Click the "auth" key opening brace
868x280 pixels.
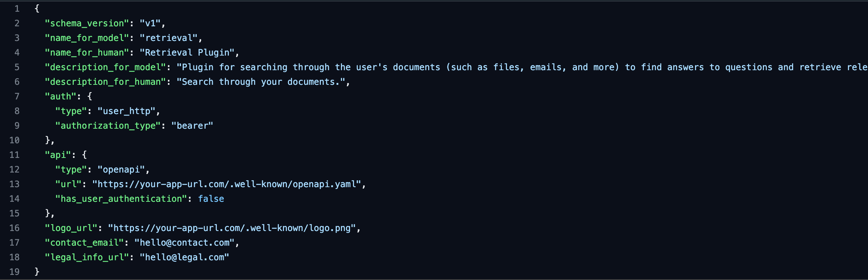90,97
